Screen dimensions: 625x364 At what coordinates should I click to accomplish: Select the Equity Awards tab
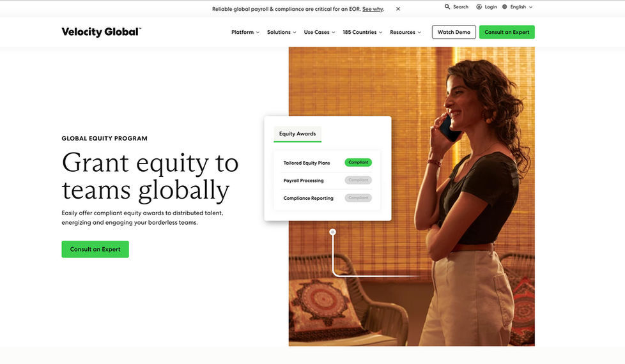click(297, 134)
